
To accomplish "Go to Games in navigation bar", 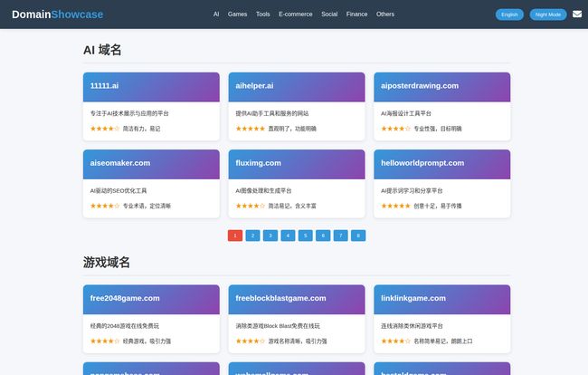I will (237, 14).
